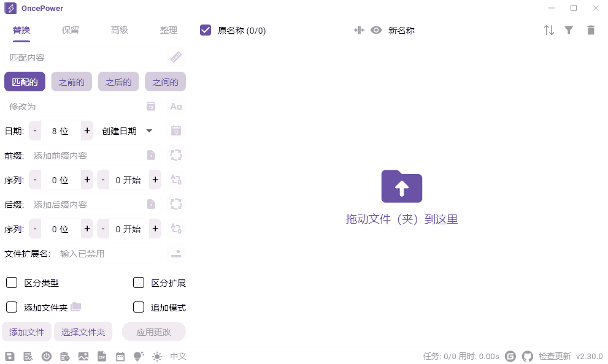Increase upper 序列 位 digit count

coord(87,180)
